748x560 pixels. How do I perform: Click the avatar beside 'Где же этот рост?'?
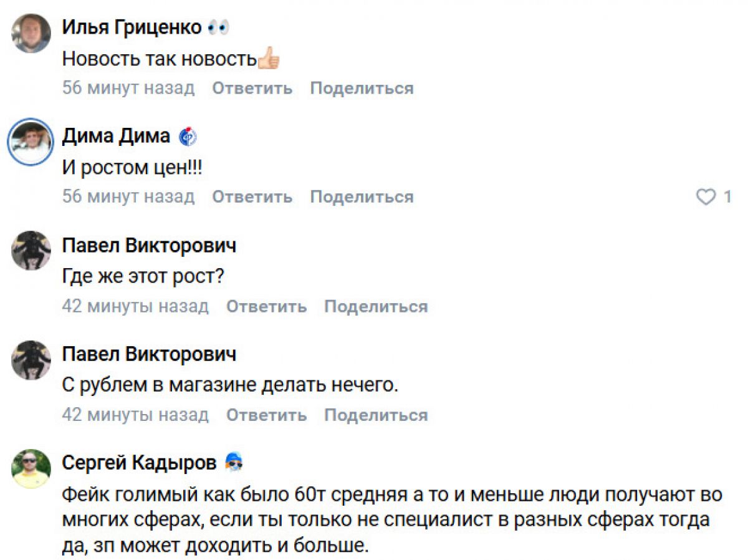coord(31,250)
